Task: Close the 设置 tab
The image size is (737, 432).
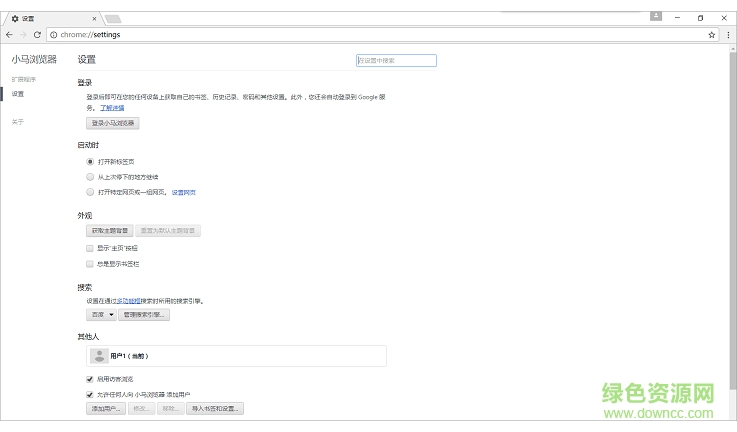Action: tap(94, 19)
